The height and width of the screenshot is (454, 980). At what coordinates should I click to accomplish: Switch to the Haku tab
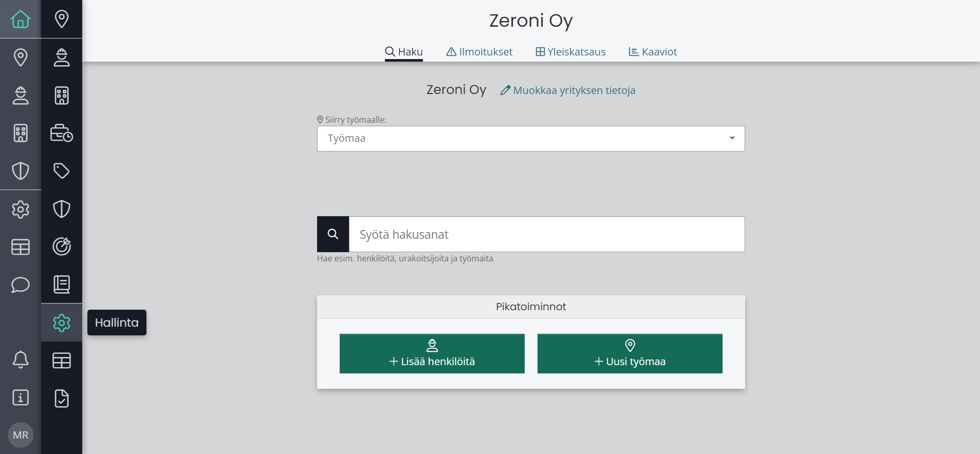pos(404,52)
